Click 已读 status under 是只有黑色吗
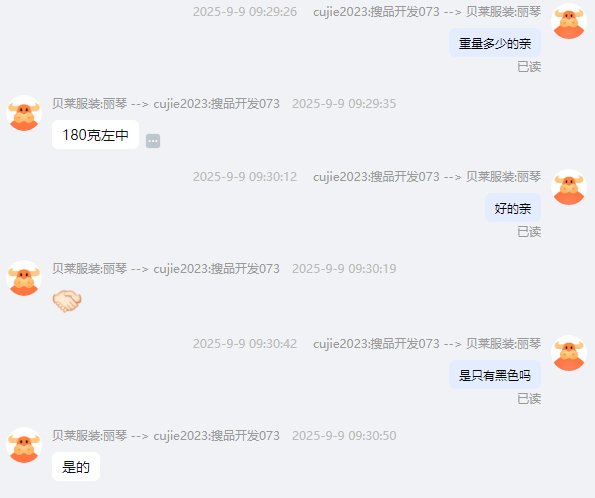 pyautogui.click(x=529, y=399)
